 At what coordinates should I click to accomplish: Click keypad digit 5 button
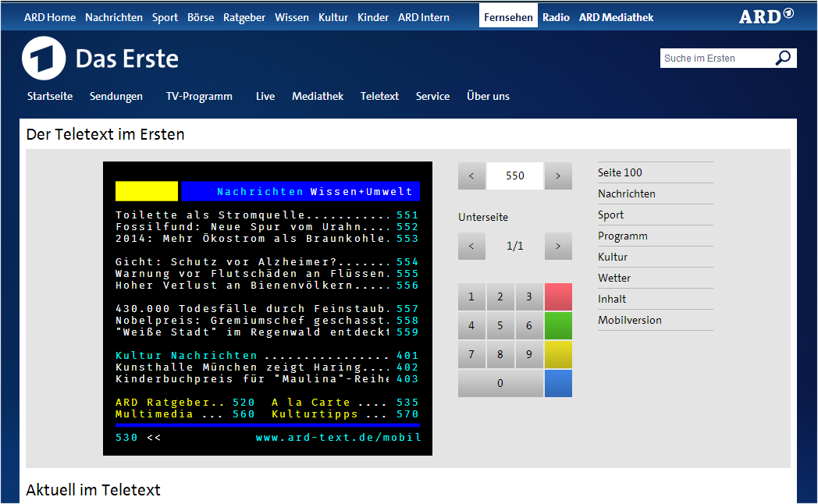pyautogui.click(x=500, y=326)
